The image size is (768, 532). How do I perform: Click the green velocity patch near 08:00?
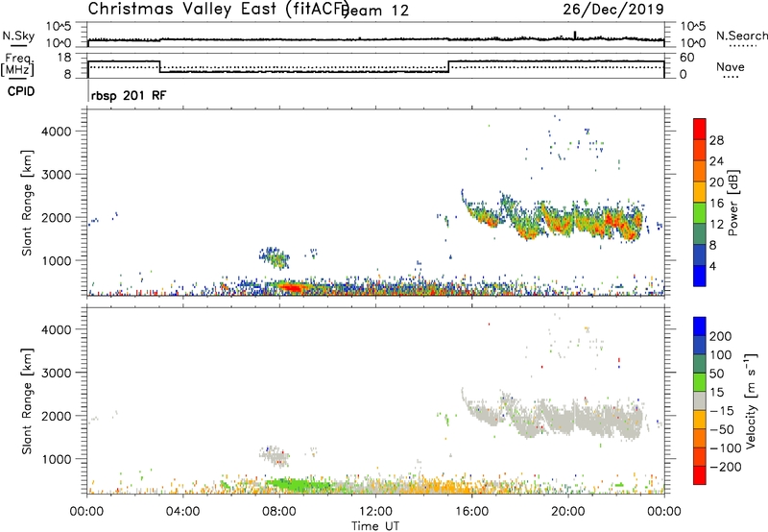pos(294,485)
